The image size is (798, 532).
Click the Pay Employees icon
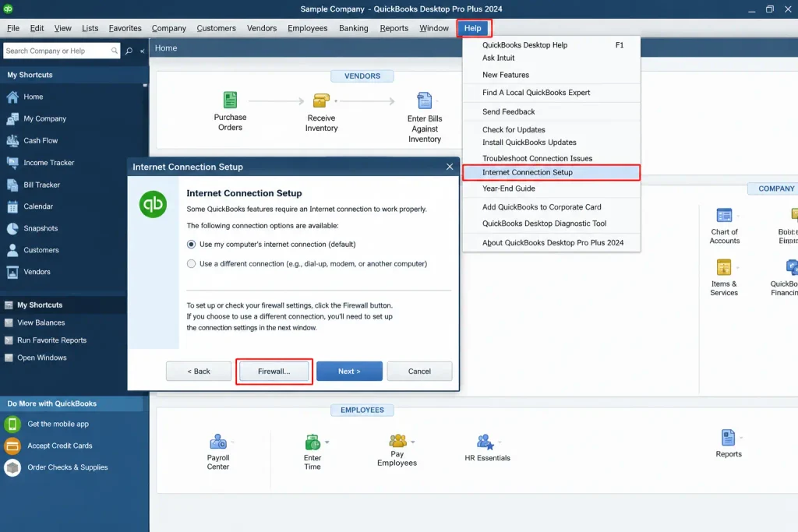pyautogui.click(x=397, y=440)
